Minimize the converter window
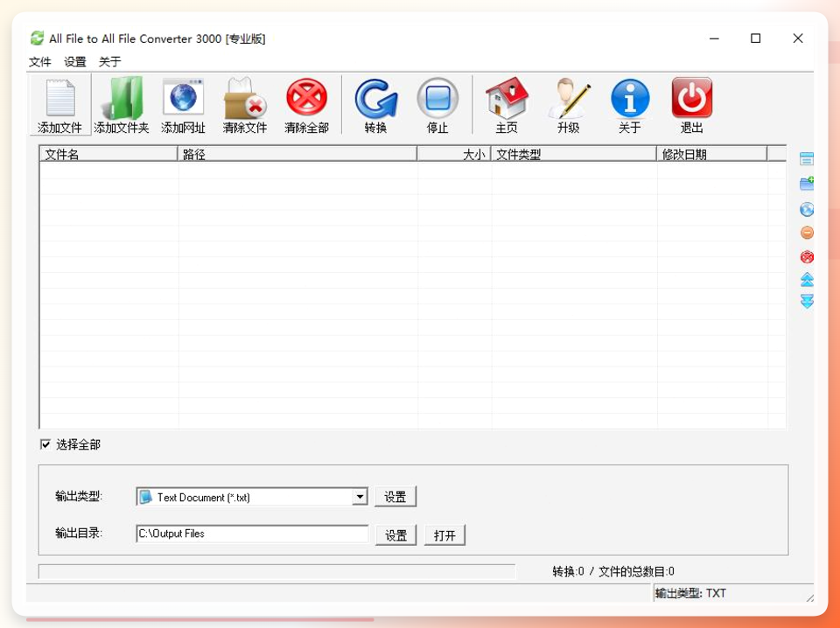 (x=714, y=38)
